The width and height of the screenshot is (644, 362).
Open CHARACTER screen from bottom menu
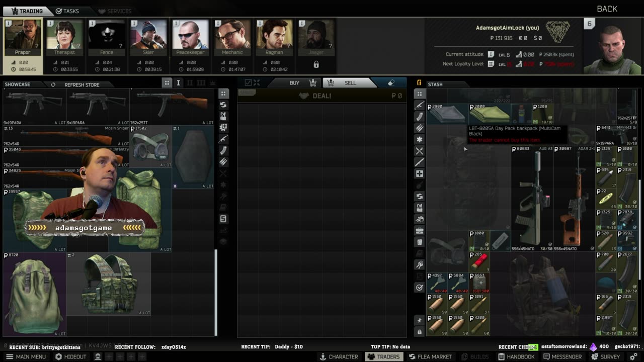(x=339, y=356)
